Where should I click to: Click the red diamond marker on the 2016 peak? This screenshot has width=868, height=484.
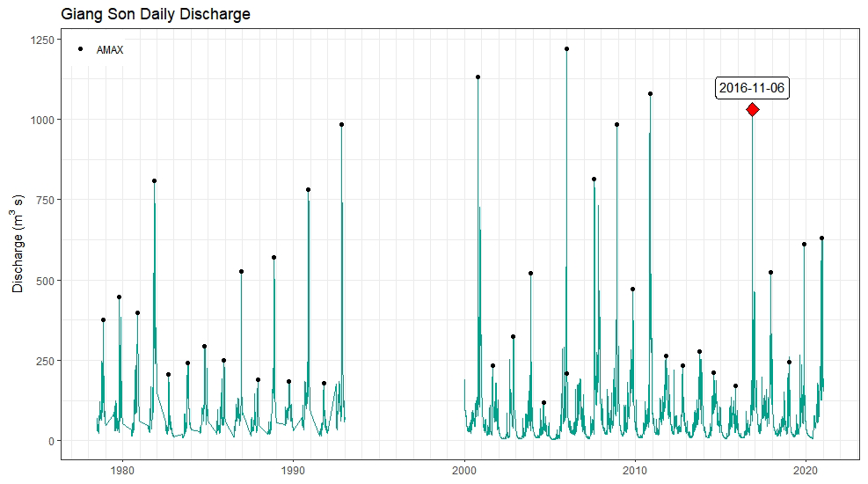click(x=752, y=110)
